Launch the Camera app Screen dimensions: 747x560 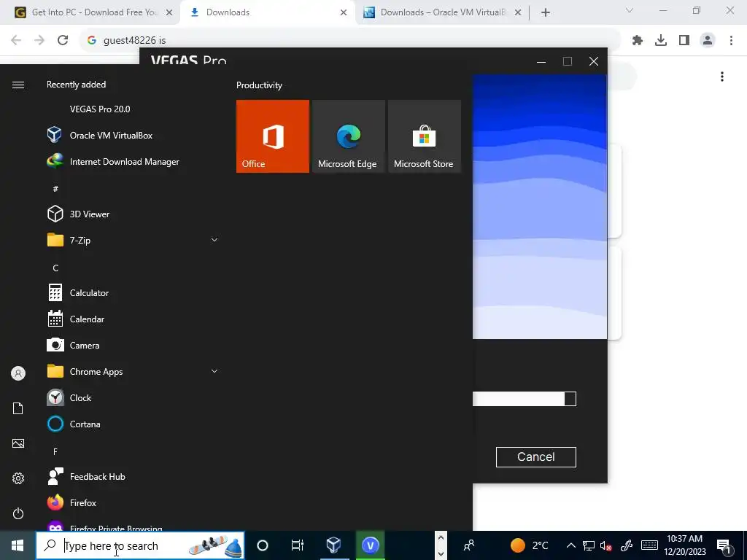133,345
